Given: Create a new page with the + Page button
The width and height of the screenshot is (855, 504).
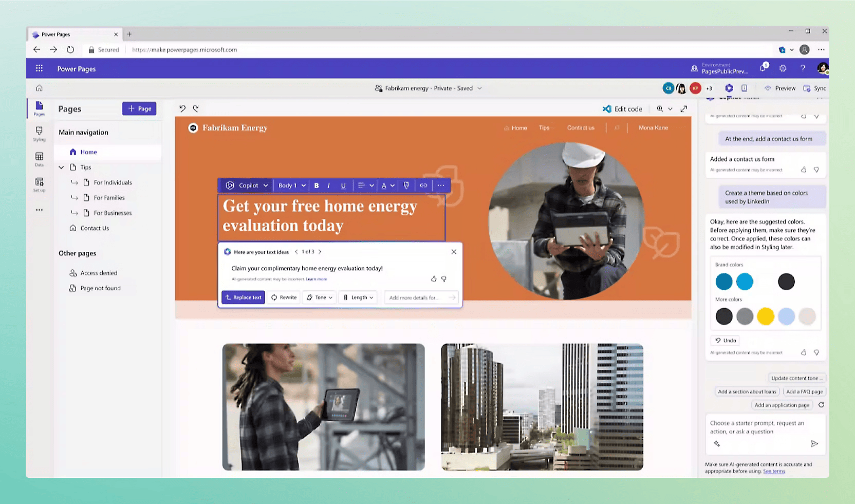Looking at the screenshot, I should (139, 108).
